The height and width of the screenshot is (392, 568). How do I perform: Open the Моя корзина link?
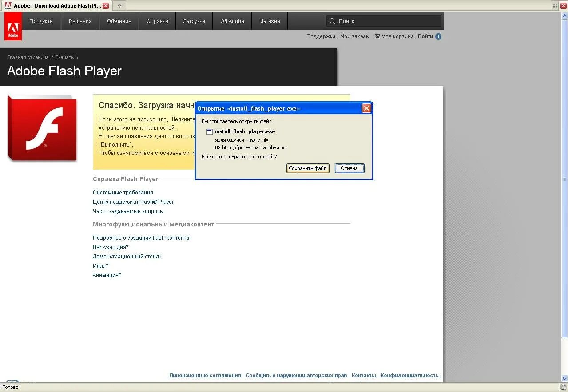coord(397,36)
